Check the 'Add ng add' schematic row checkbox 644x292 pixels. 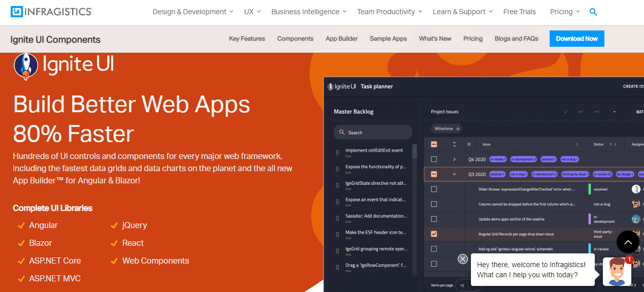coord(434,249)
